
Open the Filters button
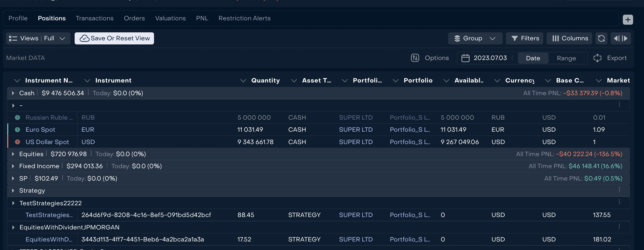[x=525, y=38]
